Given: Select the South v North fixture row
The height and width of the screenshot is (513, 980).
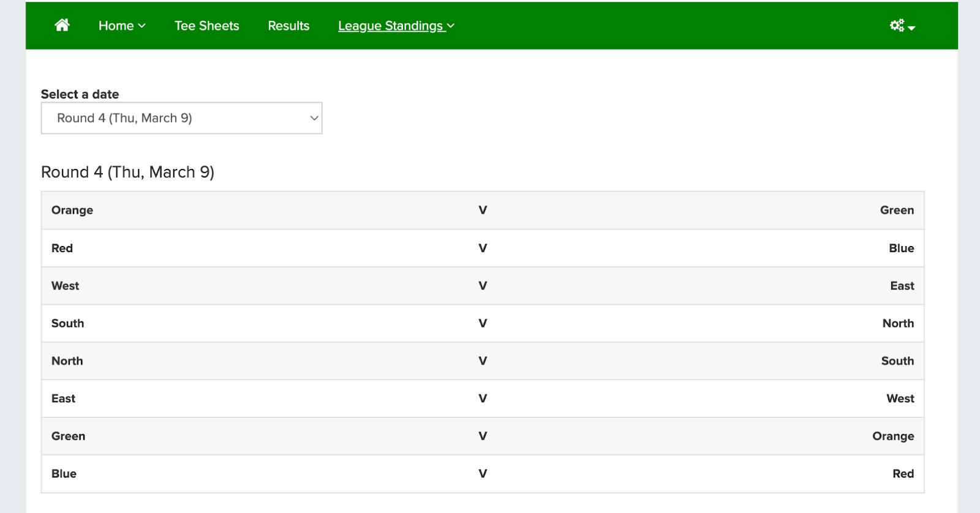Looking at the screenshot, I should pos(483,323).
